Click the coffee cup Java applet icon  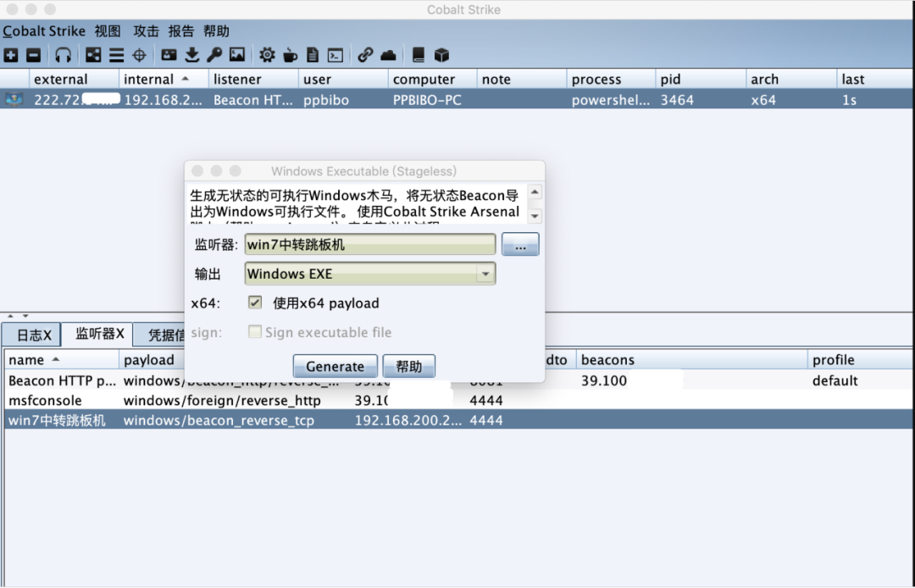tap(290, 55)
